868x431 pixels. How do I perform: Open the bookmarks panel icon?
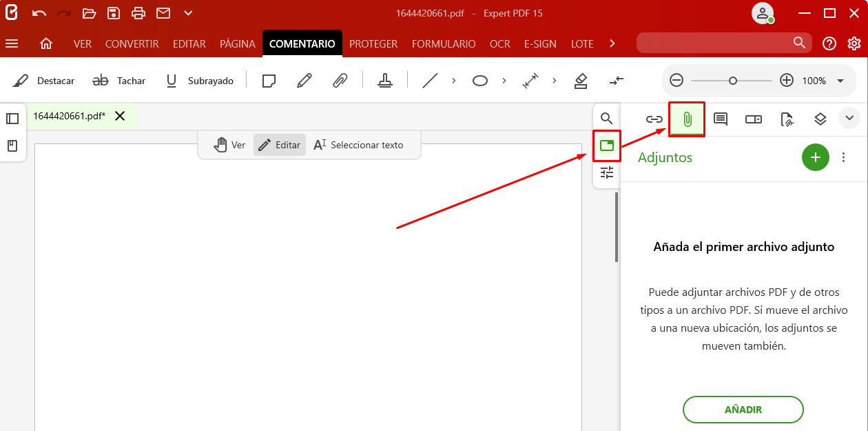point(12,146)
